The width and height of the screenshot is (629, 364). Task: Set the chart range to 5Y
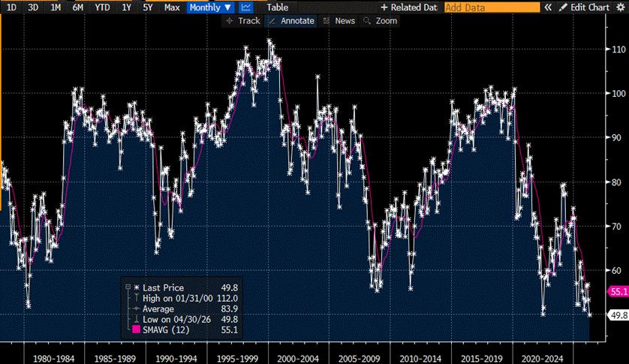[147, 8]
